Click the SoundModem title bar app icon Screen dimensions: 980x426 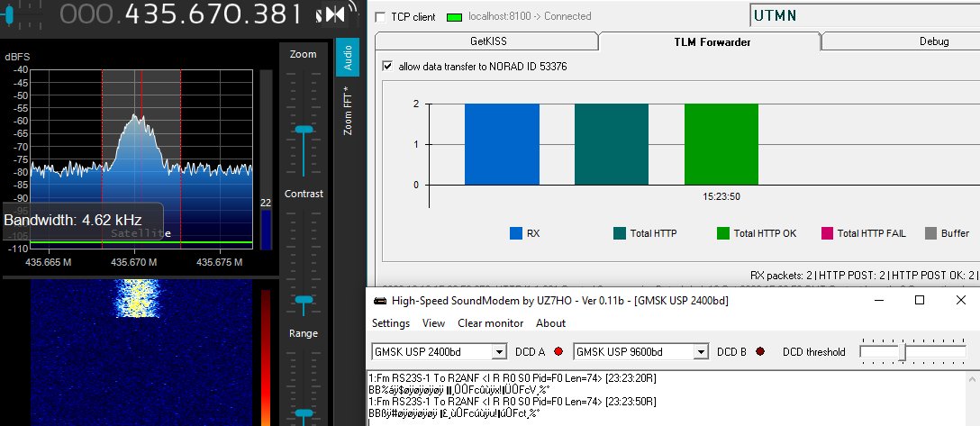pyautogui.click(x=379, y=301)
